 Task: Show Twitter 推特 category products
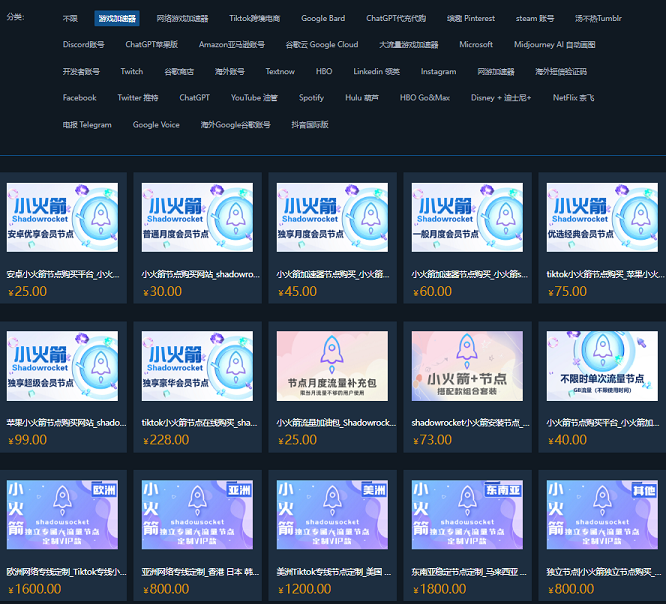138,98
